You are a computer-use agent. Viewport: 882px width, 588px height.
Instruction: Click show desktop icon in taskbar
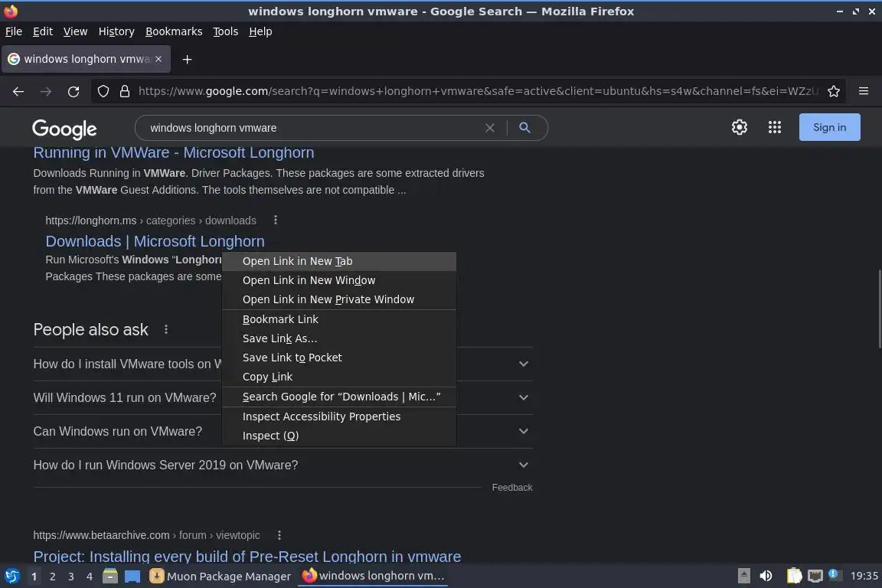132,577
